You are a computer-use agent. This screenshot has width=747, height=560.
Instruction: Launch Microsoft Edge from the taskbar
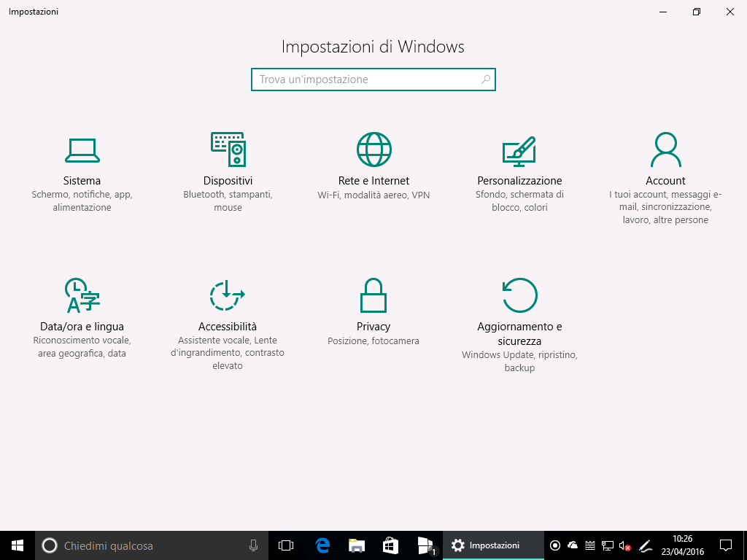[x=322, y=545]
